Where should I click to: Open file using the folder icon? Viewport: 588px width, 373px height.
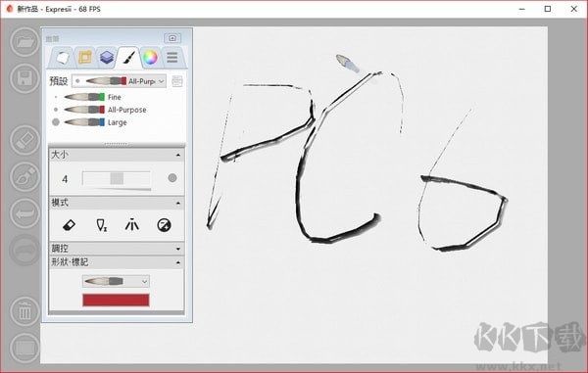click(24, 42)
